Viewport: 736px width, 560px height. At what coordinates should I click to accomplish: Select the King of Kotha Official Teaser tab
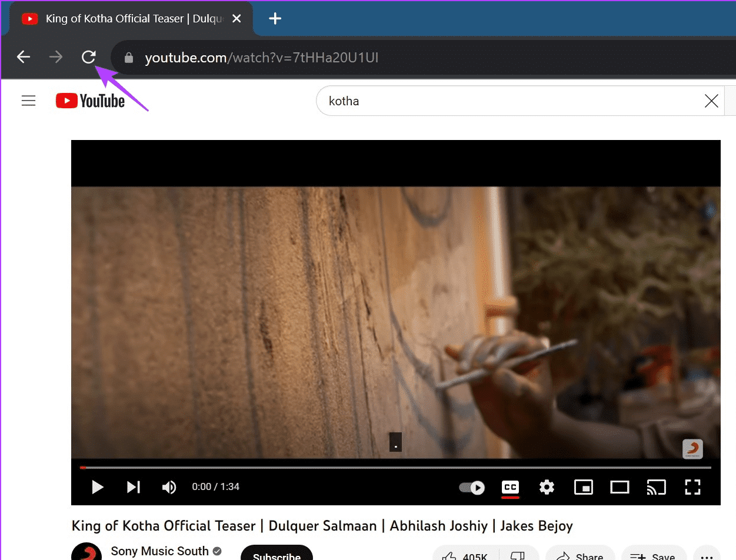tap(132, 19)
